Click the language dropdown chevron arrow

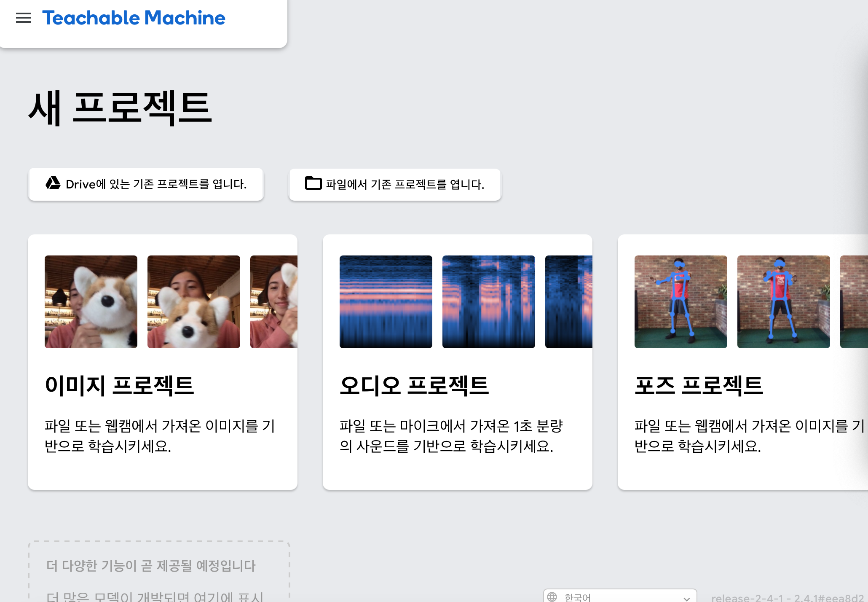(686, 598)
